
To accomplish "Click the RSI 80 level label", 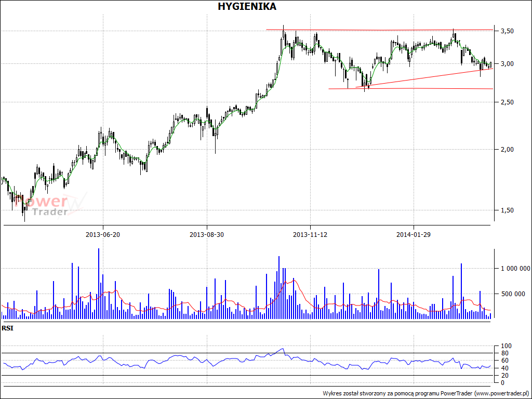I will tap(505, 353).
